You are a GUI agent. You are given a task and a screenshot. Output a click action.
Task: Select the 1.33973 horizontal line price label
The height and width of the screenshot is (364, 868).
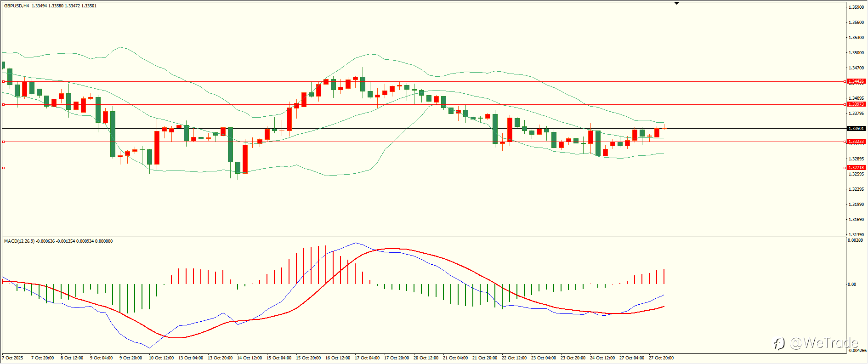click(x=856, y=104)
